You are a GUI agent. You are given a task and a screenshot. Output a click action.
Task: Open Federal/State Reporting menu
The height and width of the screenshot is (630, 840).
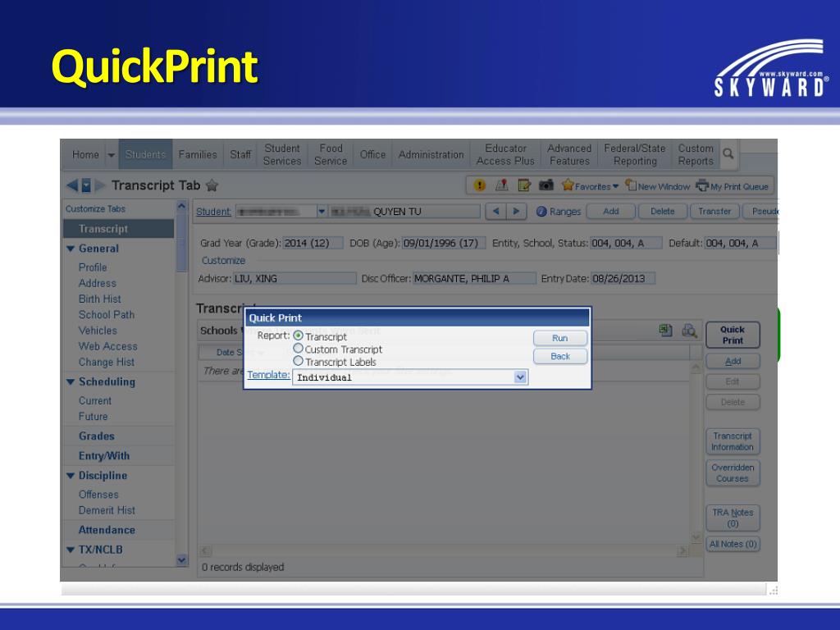click(x=635, y=154)
